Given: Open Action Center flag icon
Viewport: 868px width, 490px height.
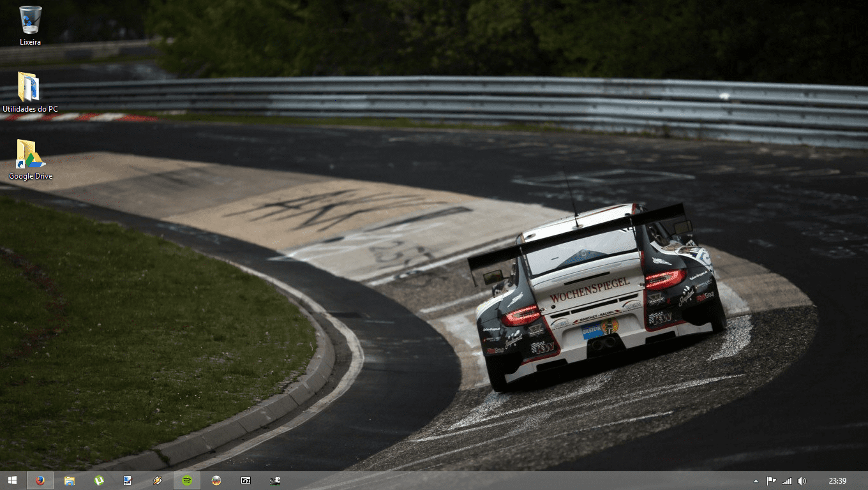Looking at the screenshot, I should point(771,481).
